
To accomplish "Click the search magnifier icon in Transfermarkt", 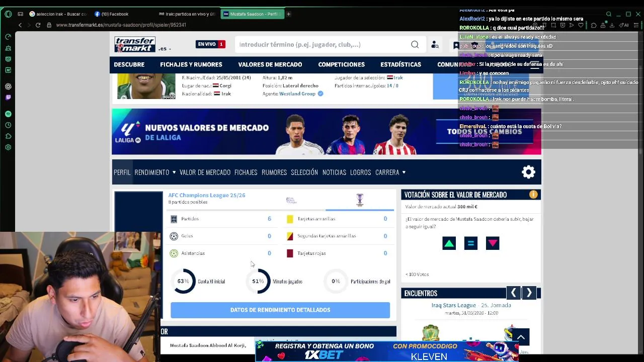I will coord(415,45).
